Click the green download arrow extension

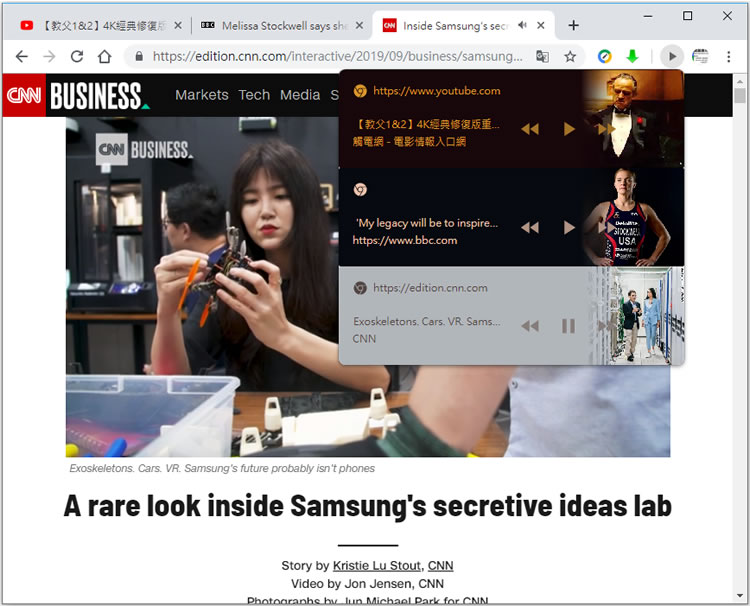tap(632, 57)
